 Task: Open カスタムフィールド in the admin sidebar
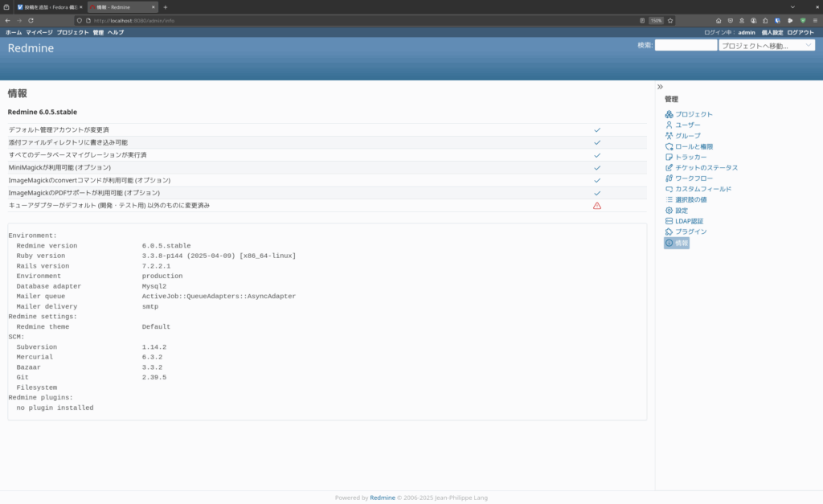(x=698, y=189)
